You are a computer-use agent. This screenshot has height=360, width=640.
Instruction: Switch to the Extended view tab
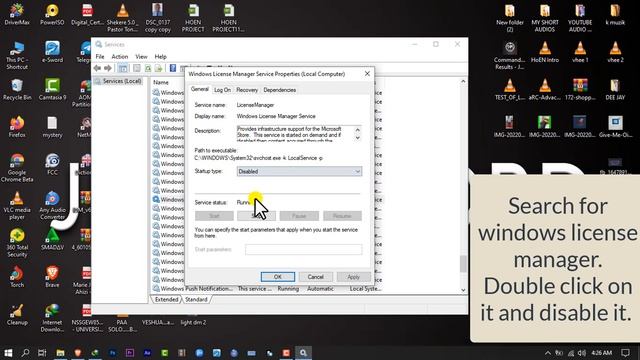[166, 300]
